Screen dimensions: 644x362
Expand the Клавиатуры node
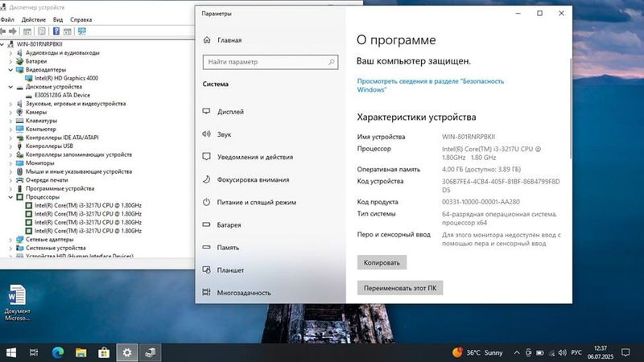(x=10, y=121)
